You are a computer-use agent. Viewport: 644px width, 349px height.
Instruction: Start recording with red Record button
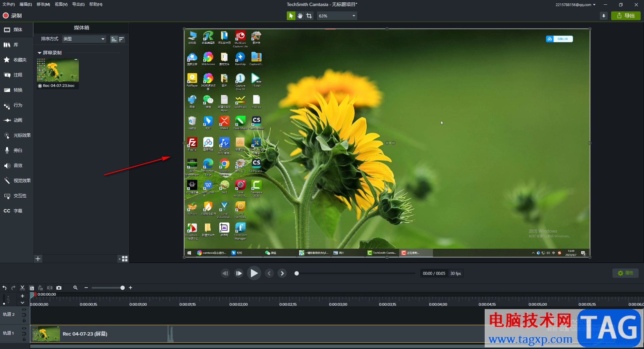pos(12,15)
